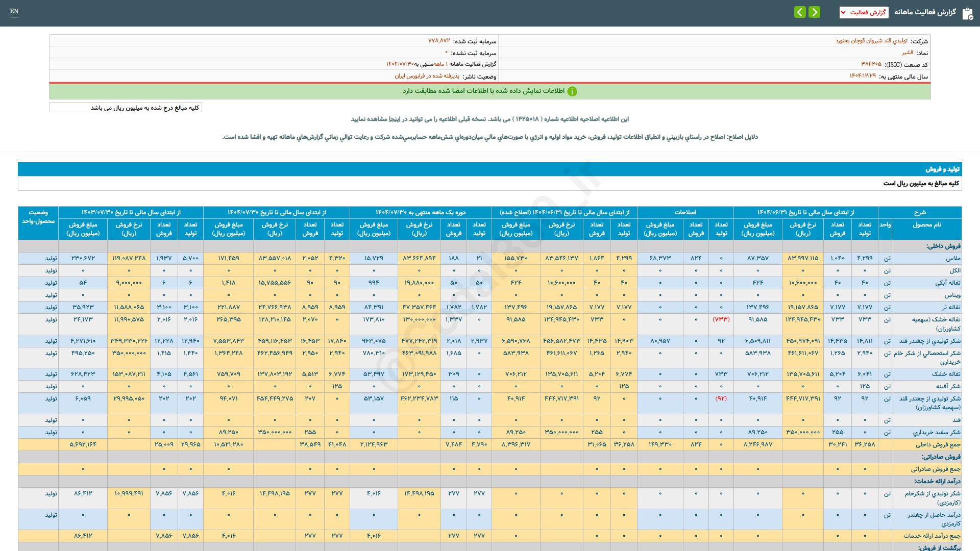Click the red (۹۲) correction value
This screenshot has width=980, height=551.
[721, 398]
